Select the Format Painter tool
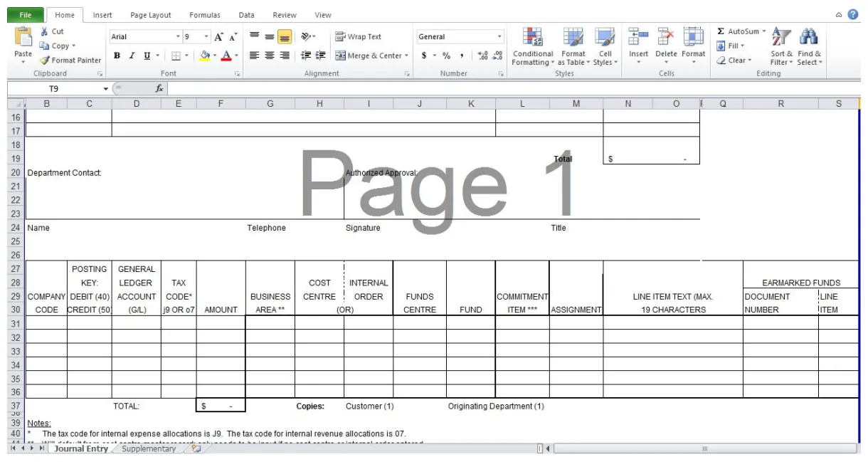The image size is (868, 462). (69, 60)
